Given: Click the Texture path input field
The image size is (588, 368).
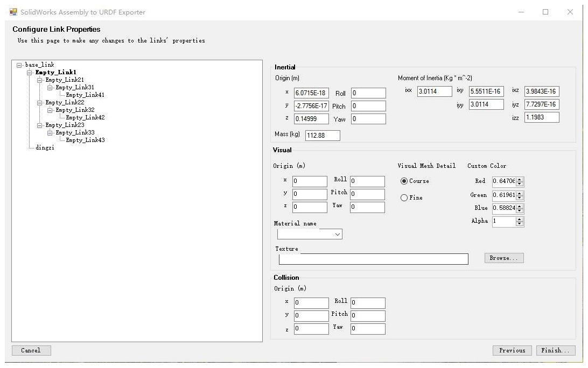Looking at the screenshot, I should pyautogui.click(x=373, y=259).
